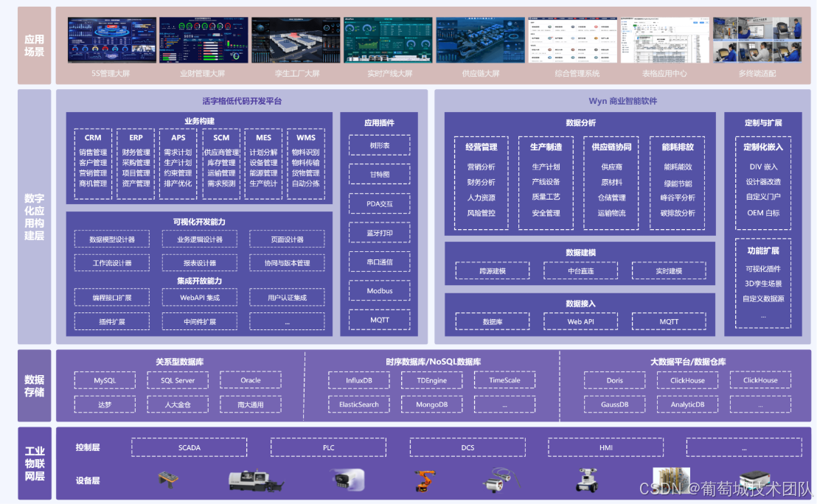This screenshot has width=817, height=504.
Task: Open the 5S管理大屏 screenshot thumbnail
Action: click(111, 40)
